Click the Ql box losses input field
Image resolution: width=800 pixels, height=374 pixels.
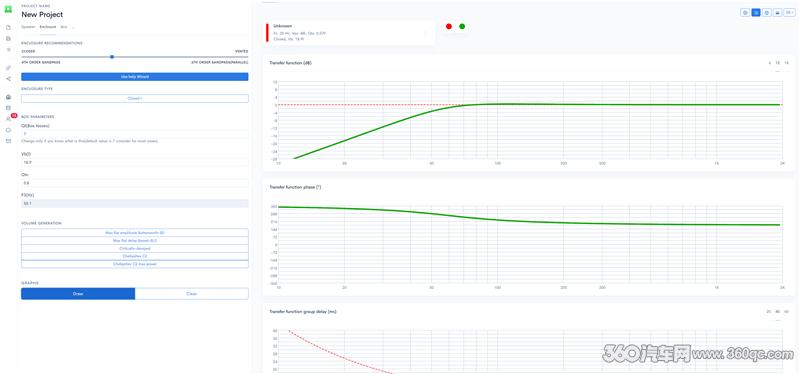pos(135,134)
